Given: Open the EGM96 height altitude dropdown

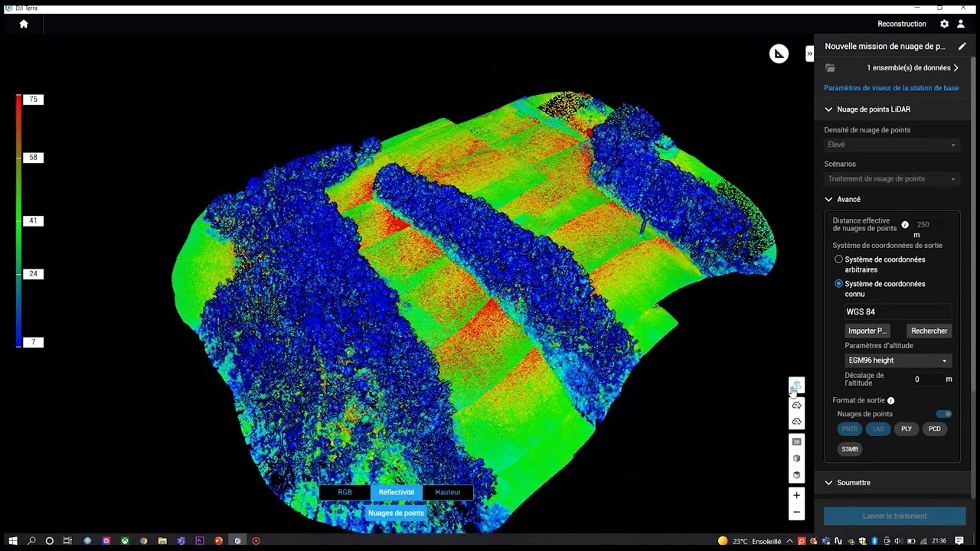Looking at the screenshot, I should click(898, 360).
